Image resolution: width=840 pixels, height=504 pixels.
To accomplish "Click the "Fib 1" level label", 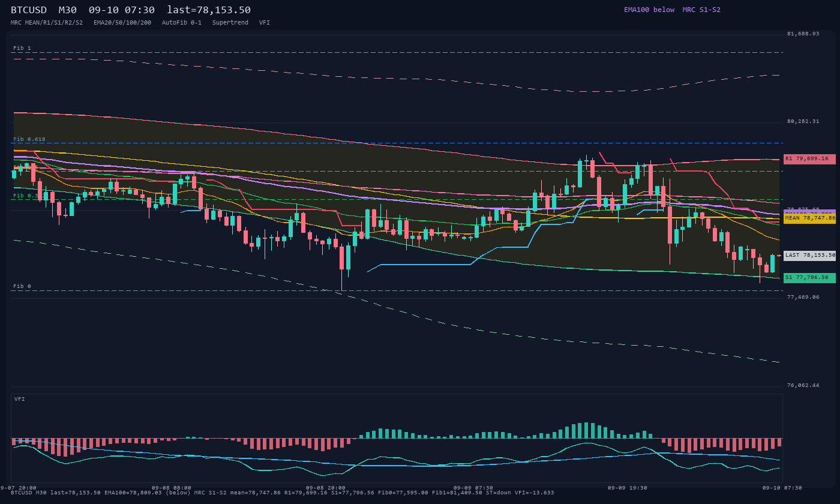I will tap(22, 48).
